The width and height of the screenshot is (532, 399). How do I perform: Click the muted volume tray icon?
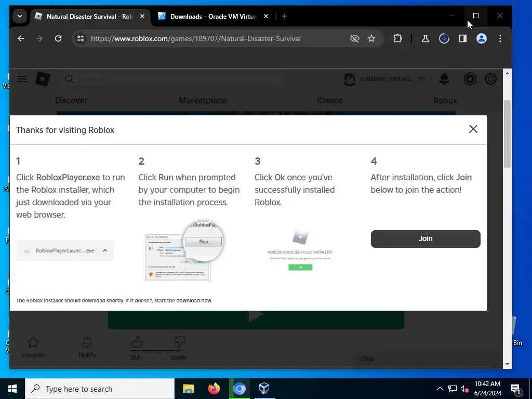(x=464, y=389)
